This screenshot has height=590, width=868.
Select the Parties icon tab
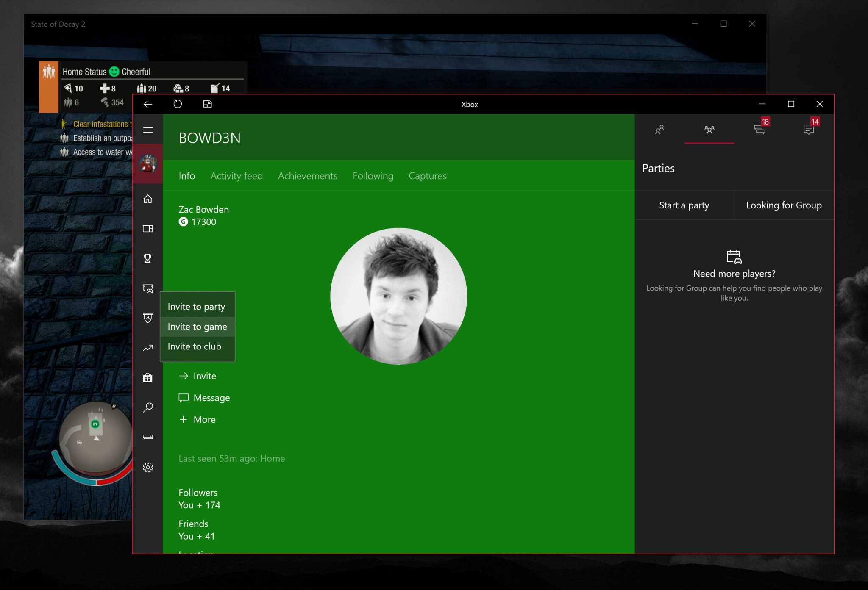[709, 130]
